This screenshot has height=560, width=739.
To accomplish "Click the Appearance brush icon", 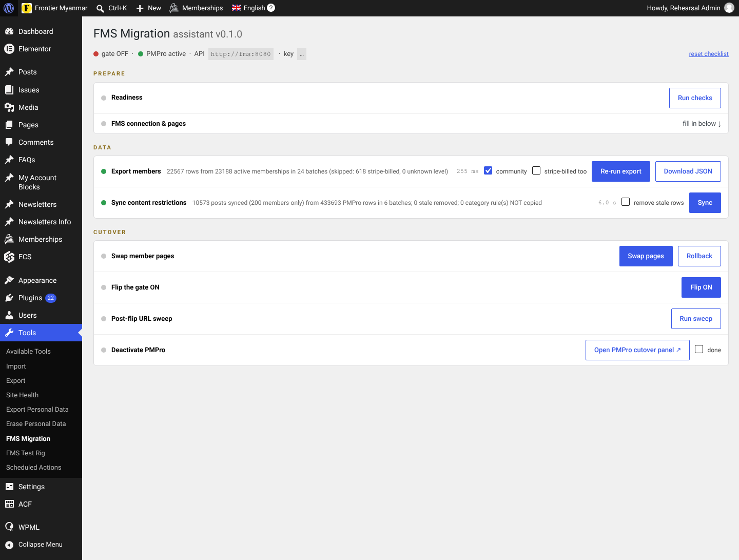I will 9,280.
